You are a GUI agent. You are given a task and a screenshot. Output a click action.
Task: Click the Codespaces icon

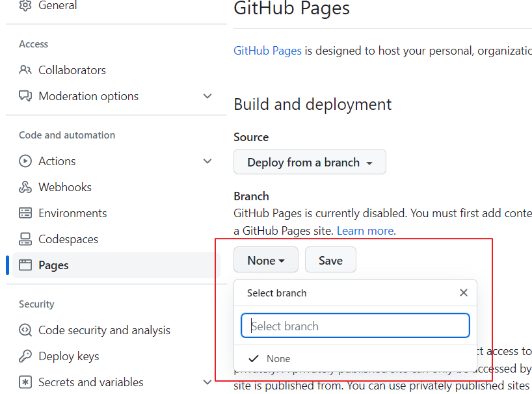(x=25, y=239)
